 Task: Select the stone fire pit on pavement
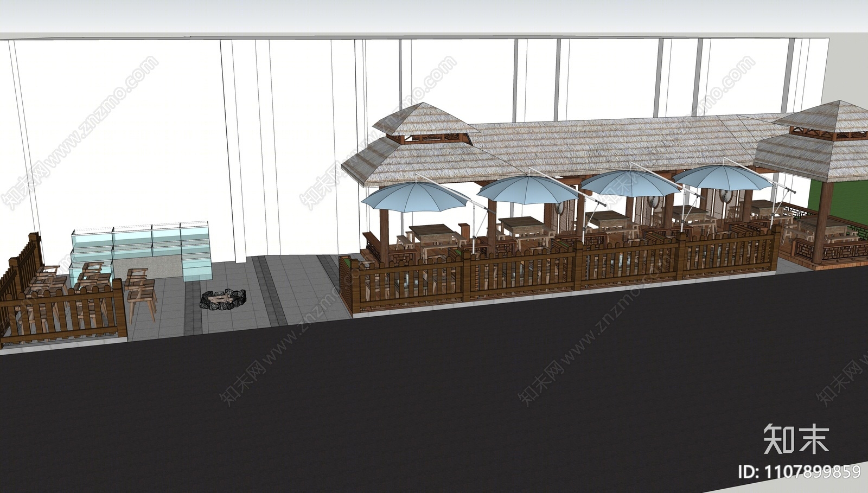tap(224, 299)
